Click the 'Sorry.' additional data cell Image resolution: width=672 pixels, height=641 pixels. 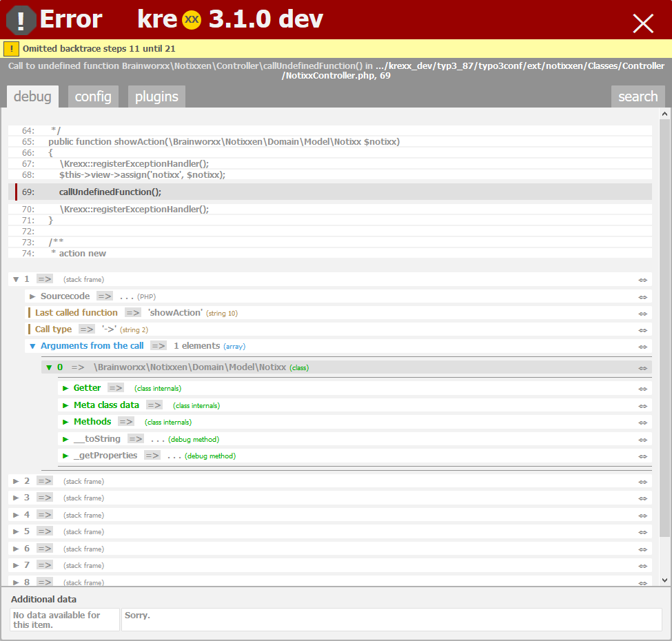tap(391, 620)
